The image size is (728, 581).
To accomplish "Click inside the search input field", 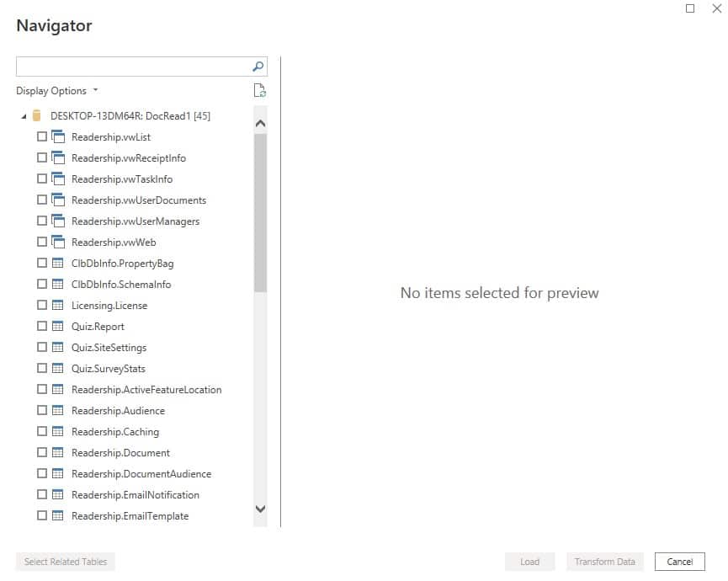I will [x=135, y=66].
